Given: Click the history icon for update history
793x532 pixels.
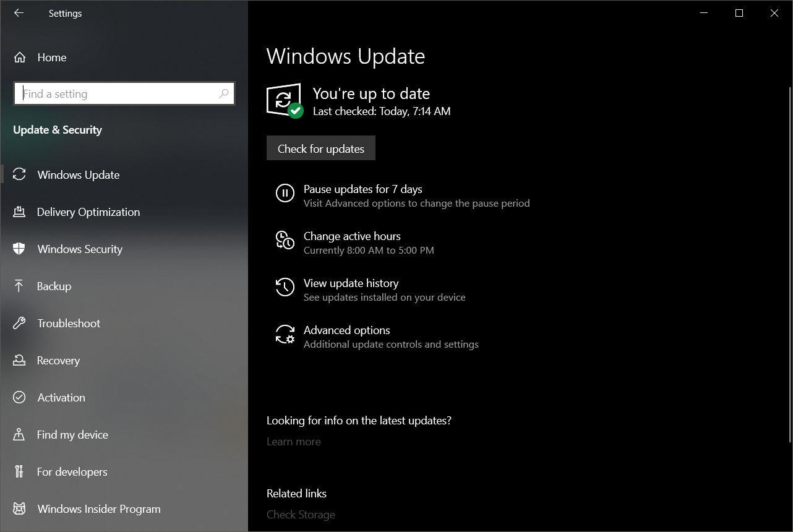Looking at the screenshot, I should [285, 287].
